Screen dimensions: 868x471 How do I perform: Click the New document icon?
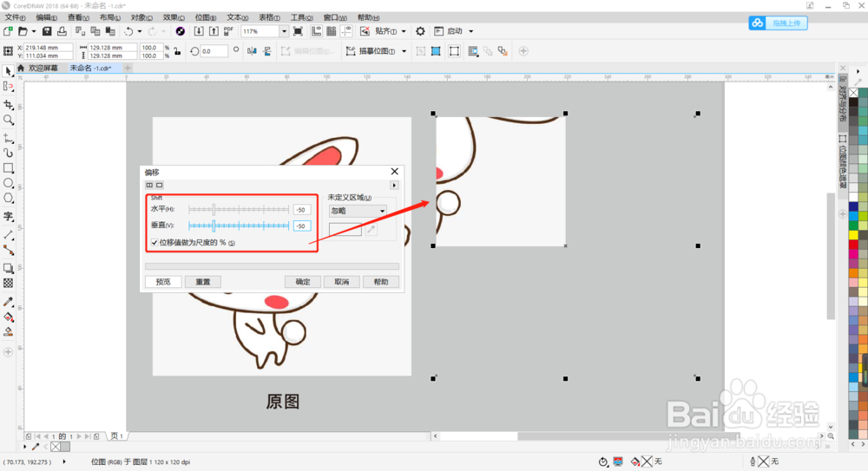(9, 31)
